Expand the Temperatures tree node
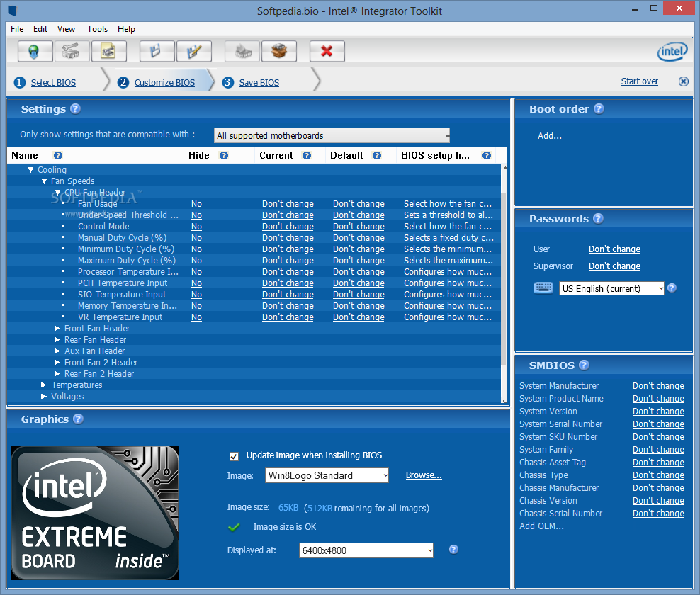700x595 pixels. 44,385
